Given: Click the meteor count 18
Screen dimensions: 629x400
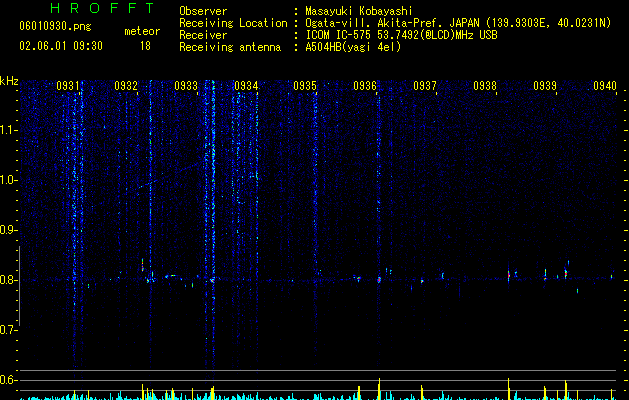Looking at the screenshot, I should (145, 46).
